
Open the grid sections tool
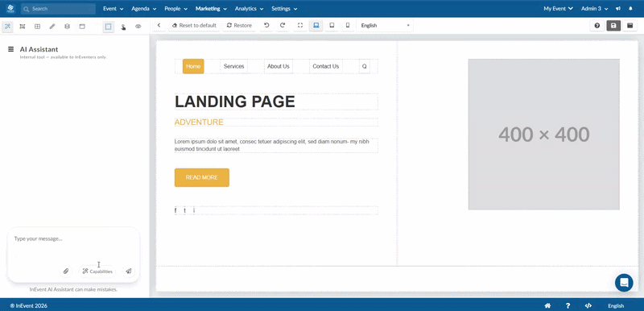click(37, 27)
